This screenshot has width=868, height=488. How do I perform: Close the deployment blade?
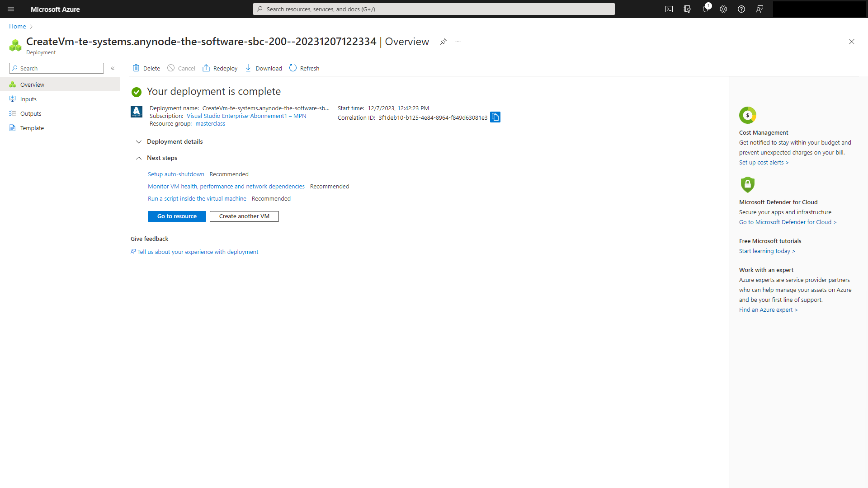click(852, 42)
